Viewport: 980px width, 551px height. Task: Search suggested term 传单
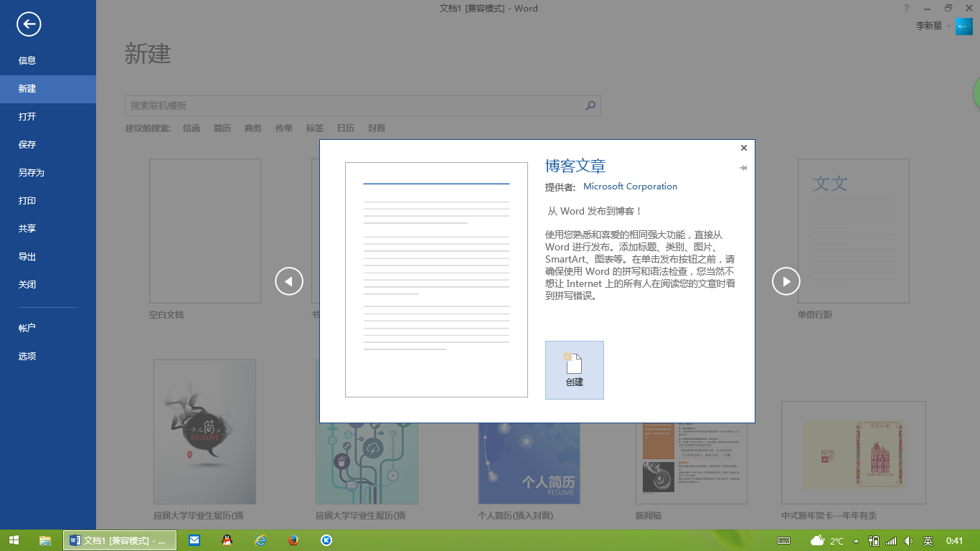[x=284, y=128]
